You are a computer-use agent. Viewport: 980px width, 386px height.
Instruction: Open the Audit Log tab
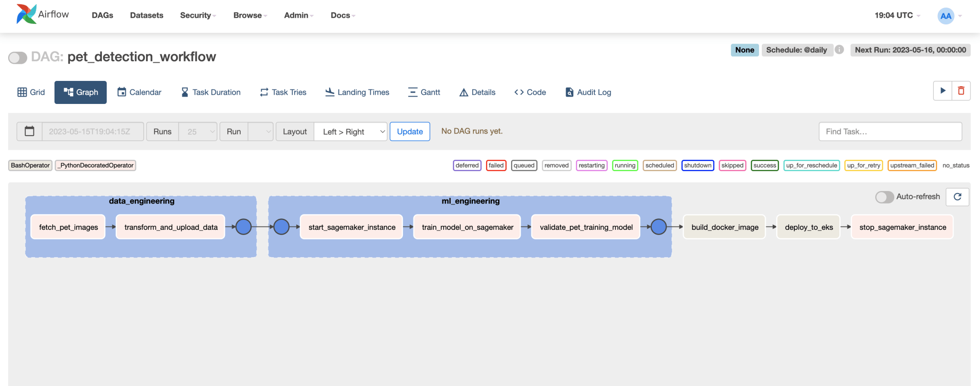(588, 92)
